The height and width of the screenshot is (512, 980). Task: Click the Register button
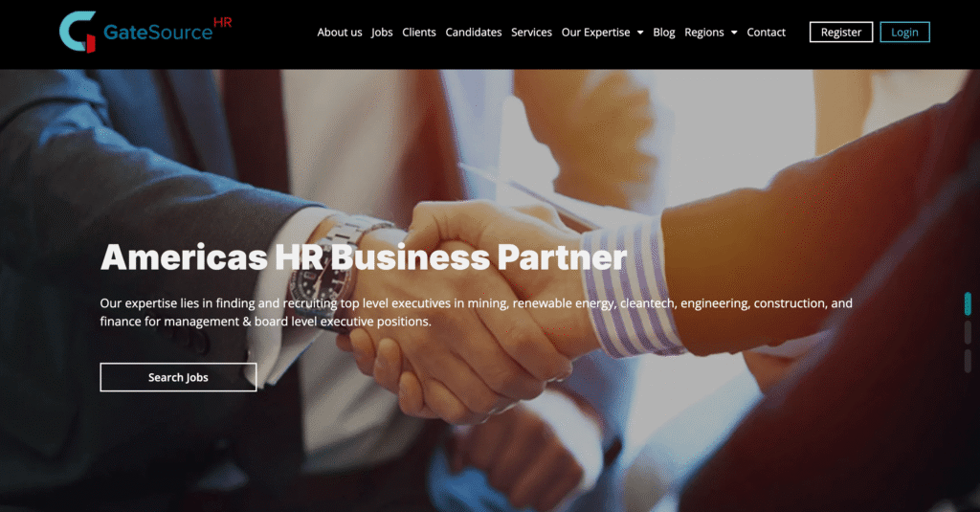pos(840,32)
